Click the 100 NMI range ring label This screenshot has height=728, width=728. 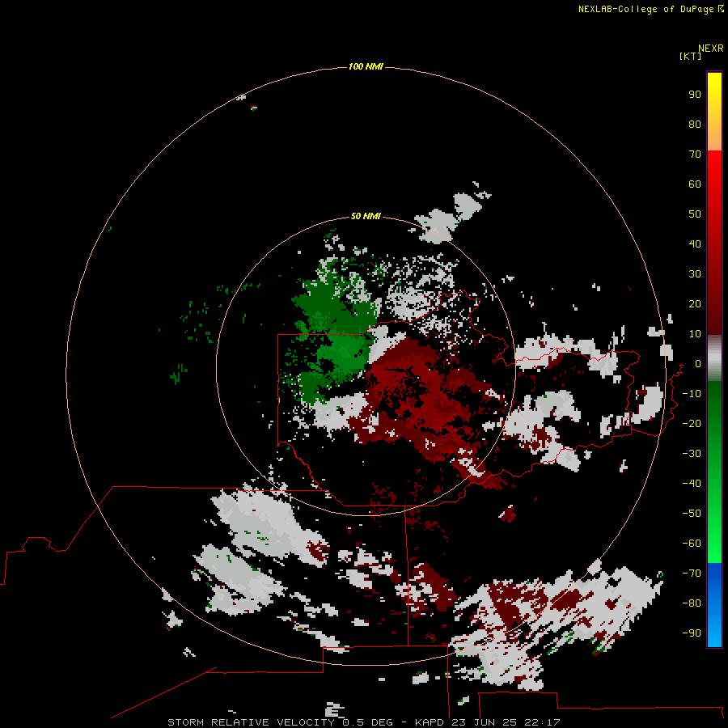coord(366,67)
